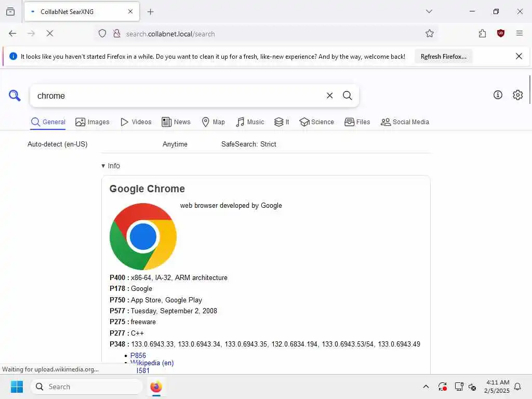The width and height of the screenshot is (532, 399).
Task: Open the P856 link
Action: [138, 355]
